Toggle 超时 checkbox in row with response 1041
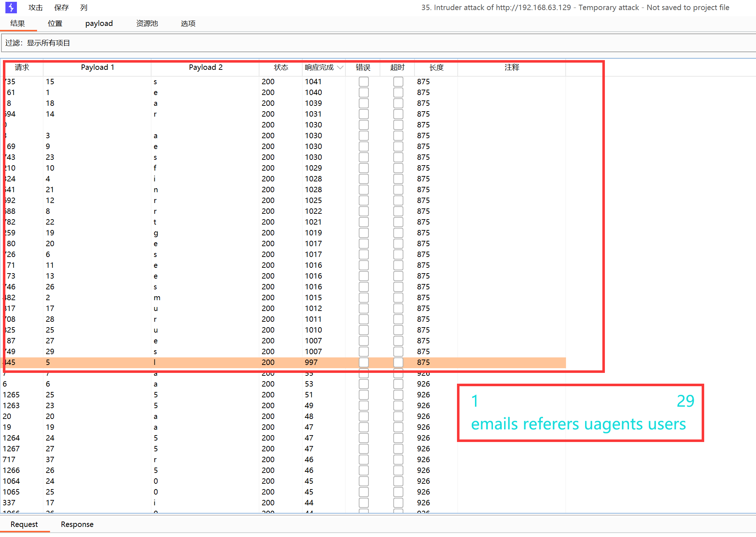Image resolution: width=756 pixels, height=537 pixels. (x=398, y=82)
